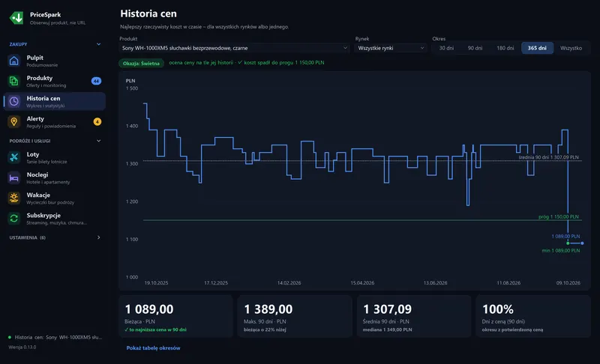Viewport: 600px width, 364px height.
Task: Click the bieżąca o 22% niżej text
Action: coord(265,330)
